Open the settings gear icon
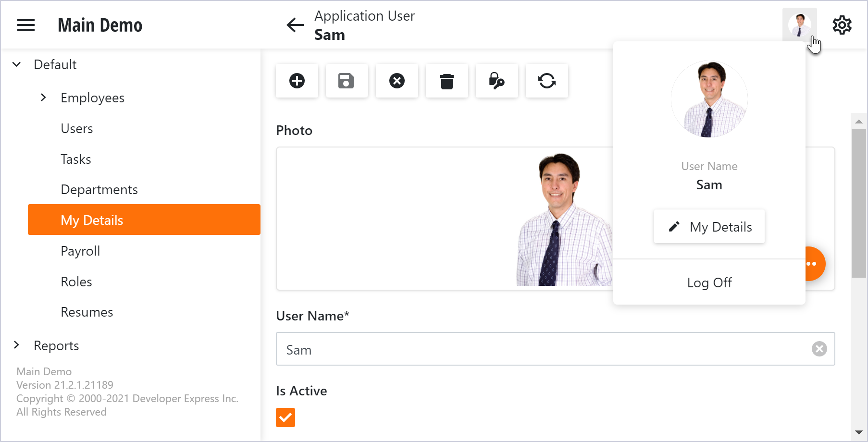 point(842,25)
